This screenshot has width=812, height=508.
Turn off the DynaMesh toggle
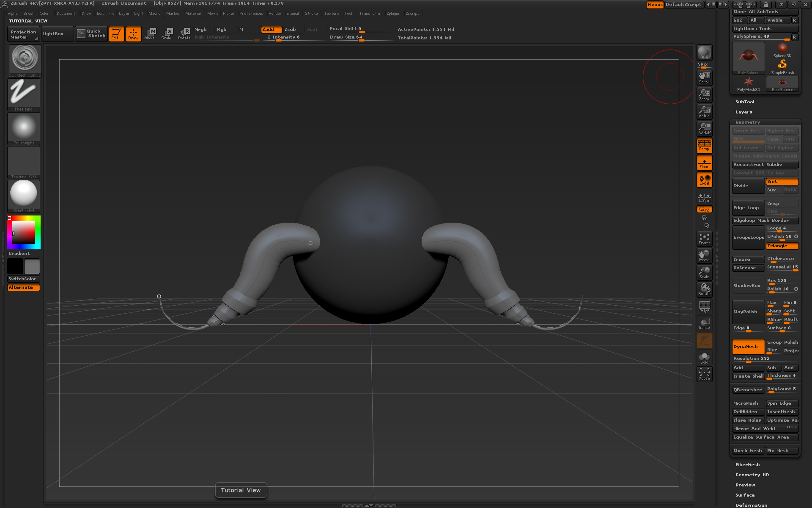[748, 347]
